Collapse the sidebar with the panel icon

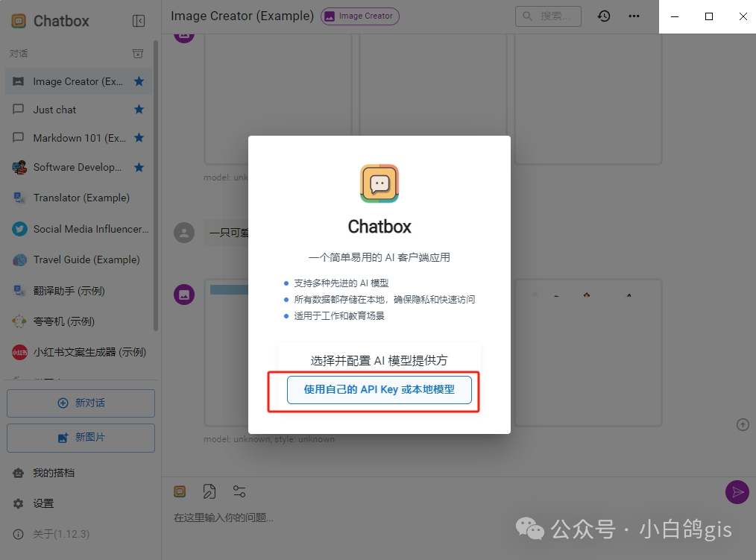[138, 21]
